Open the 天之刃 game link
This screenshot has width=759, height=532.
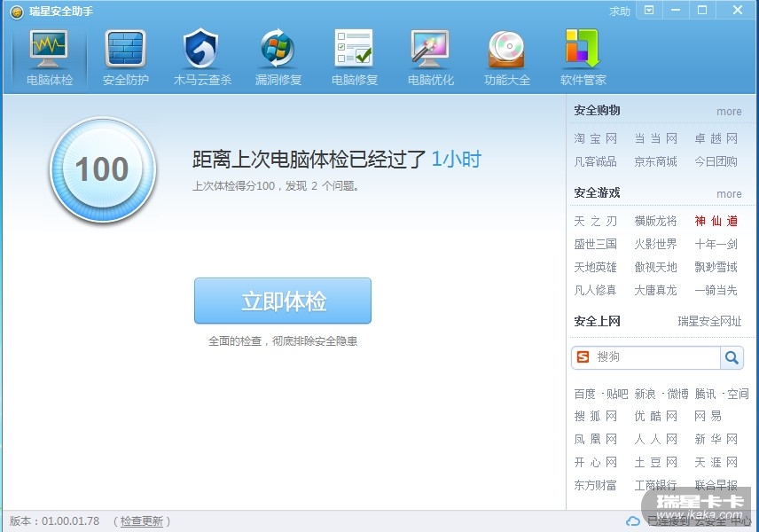[595, 221]
